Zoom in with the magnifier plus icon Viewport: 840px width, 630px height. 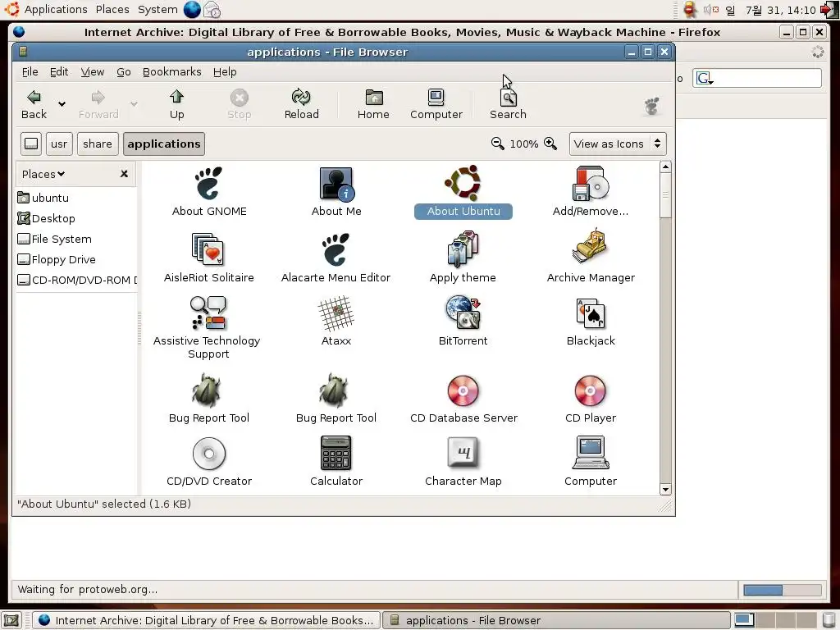click(550, 144)
